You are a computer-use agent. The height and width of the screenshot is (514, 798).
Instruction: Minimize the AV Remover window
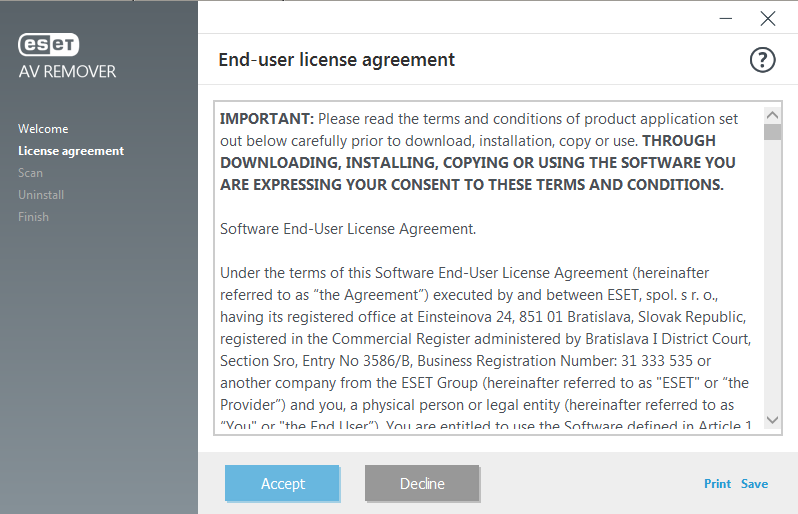tap(726, 19)
